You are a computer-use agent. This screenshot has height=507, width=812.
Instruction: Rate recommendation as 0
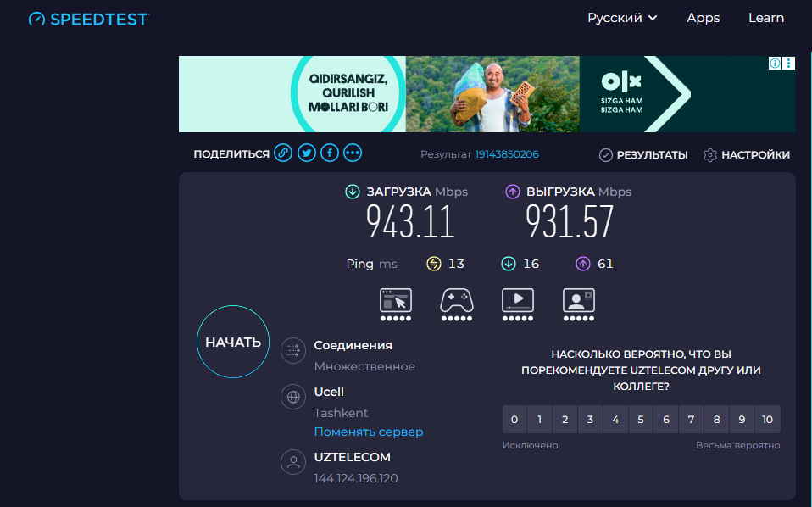coord(514,420)
